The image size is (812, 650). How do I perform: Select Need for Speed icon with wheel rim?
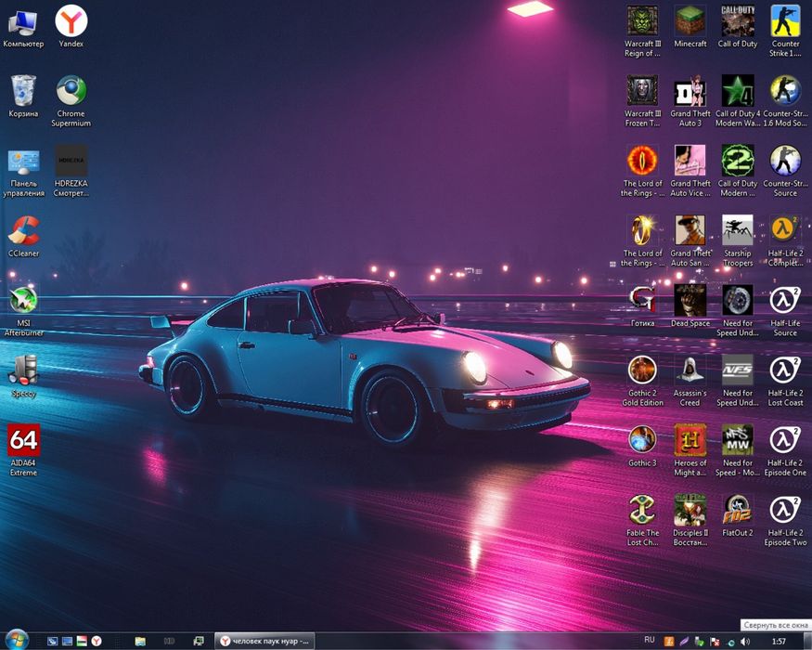click(x=738, y=311)
